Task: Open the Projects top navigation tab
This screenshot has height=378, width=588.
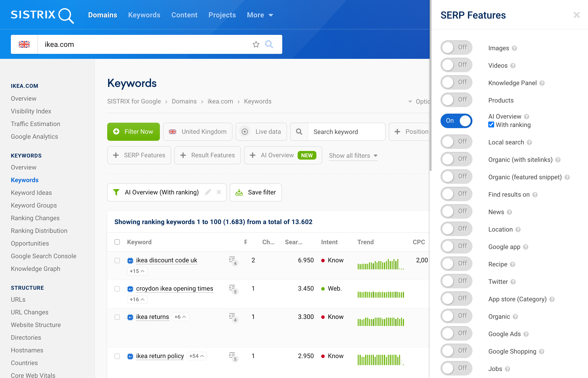Action: 222,15
